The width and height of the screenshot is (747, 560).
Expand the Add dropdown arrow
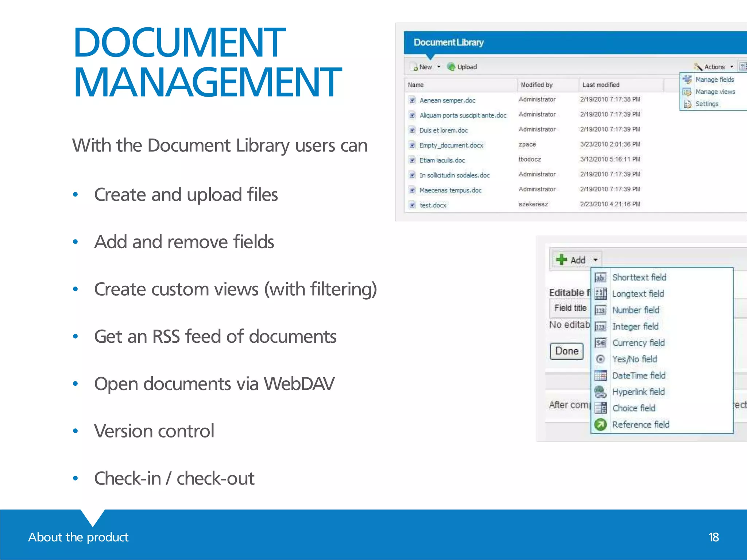(595, 260)
